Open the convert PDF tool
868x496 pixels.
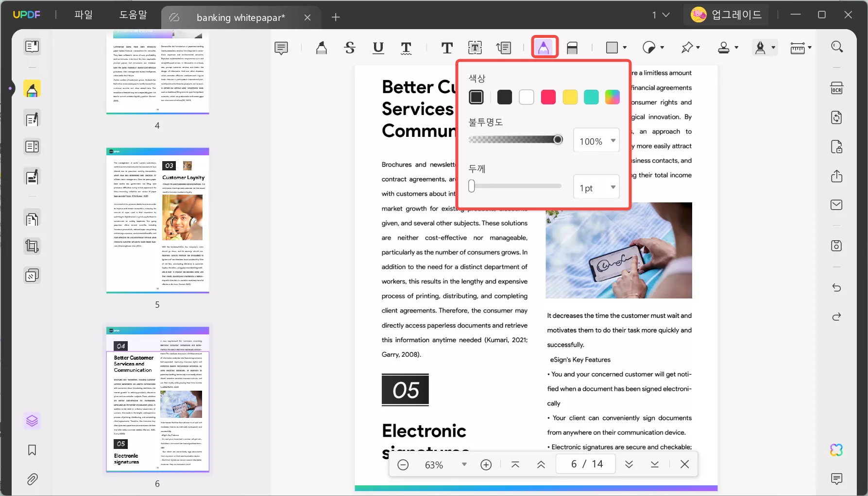[x=836, y=117]
